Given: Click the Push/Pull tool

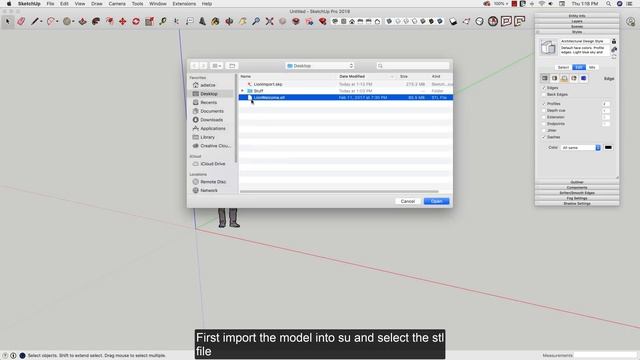Looking at the screenshot, I should point(82,21).
